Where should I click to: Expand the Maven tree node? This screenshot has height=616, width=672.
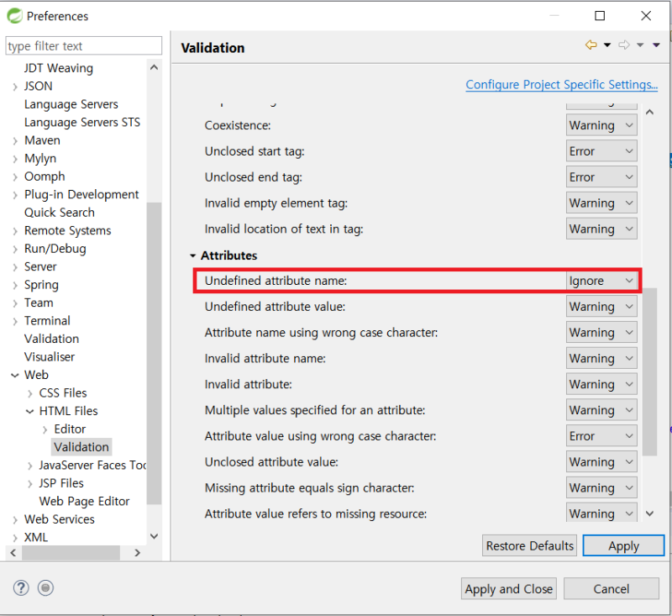[x=15, y=141]
